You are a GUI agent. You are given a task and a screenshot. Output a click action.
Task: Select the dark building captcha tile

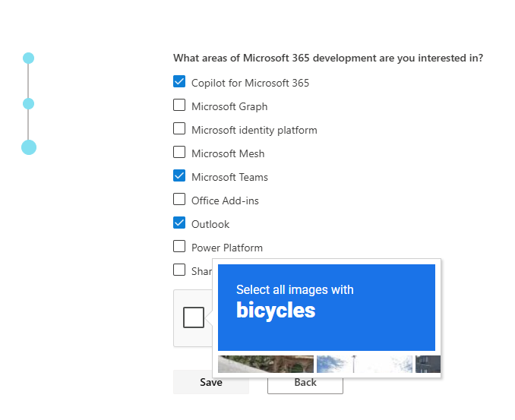pyautogui.click(x=428, y=364)
